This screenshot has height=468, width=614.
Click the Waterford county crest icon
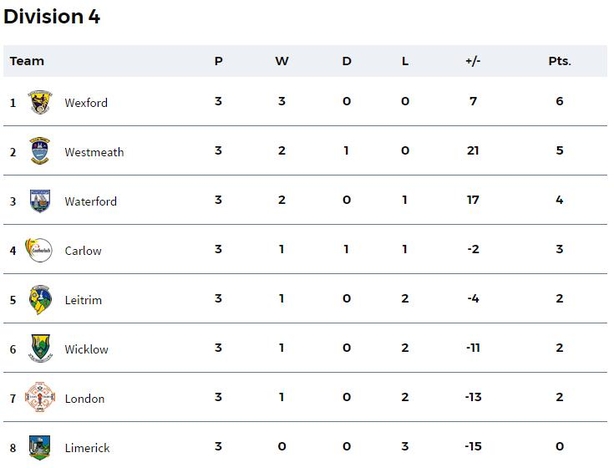click(x=40, y=201)
